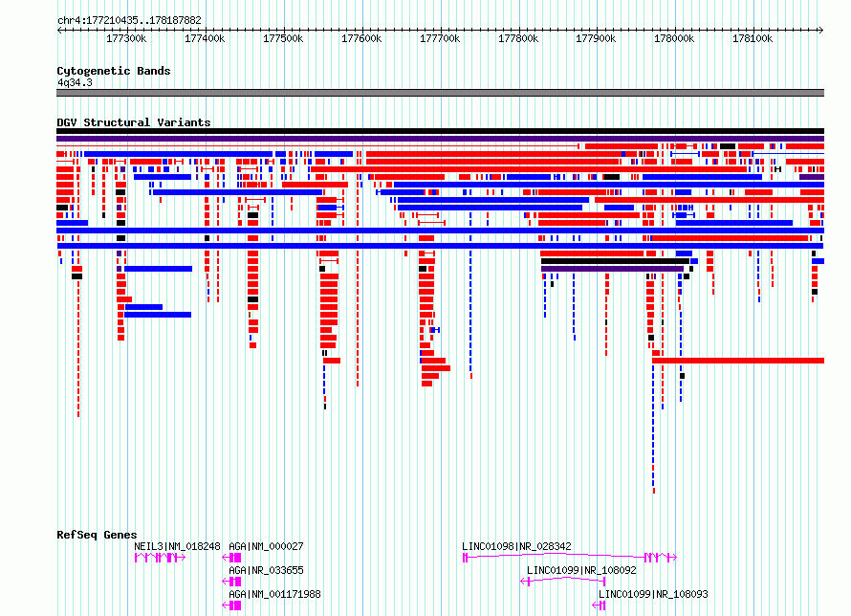This screenshot has height=616, width=851.
Task: Open the LINC01098|NR_028342 gene label
Action: (x=516, y=546)
